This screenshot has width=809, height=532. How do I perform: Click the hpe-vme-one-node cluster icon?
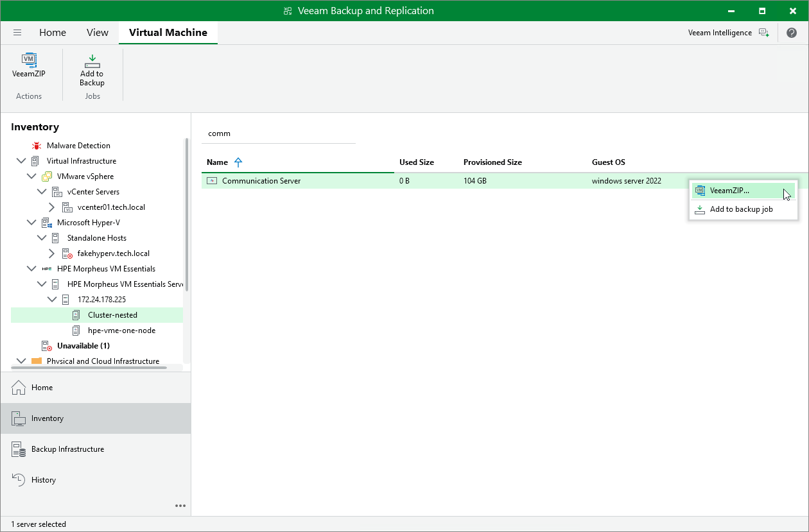77,330
